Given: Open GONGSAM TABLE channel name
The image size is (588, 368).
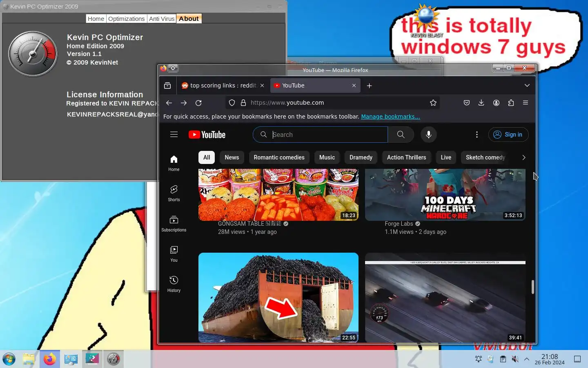Looking at the screenshot, I should click(x=249, y=224).
